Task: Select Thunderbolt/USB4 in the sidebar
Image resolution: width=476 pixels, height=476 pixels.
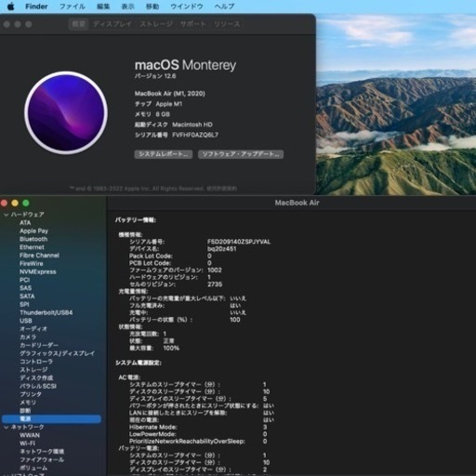Action: point(46,312)
